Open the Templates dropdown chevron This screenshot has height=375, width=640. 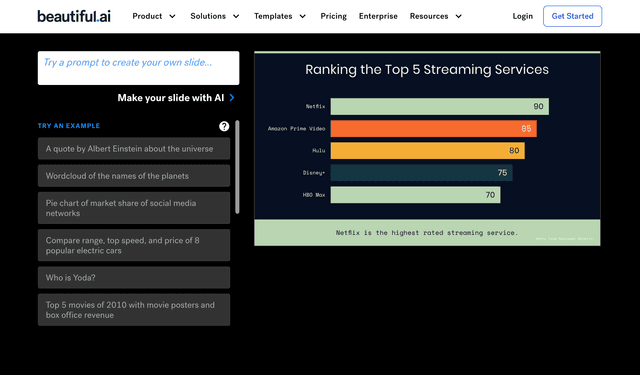click(x=302, y=16)
